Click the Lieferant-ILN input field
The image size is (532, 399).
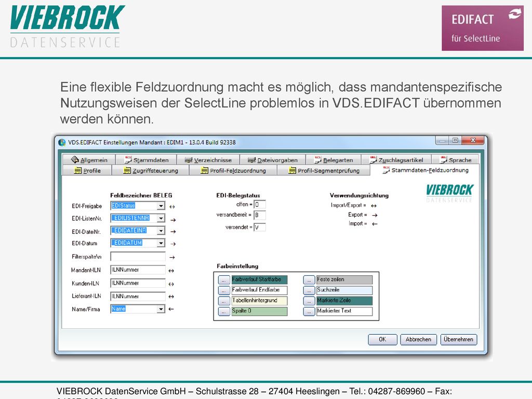(x=138, y=296)
